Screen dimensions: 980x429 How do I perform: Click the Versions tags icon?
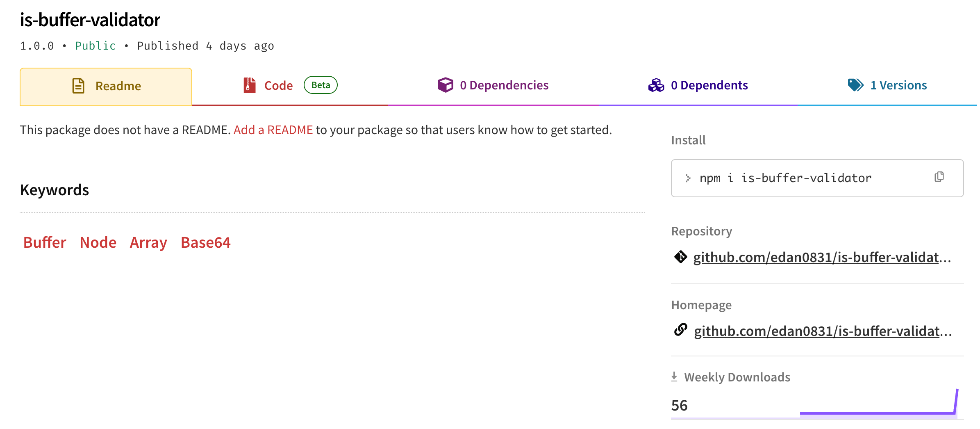855,85
